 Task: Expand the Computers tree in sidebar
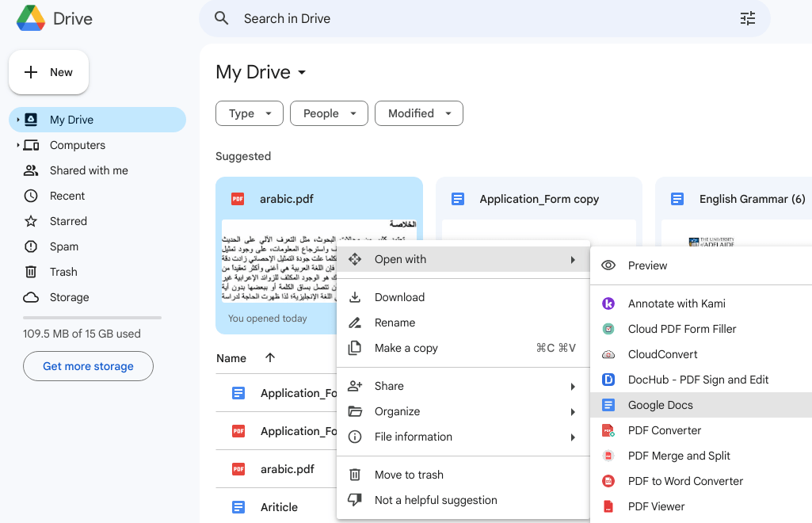pos(18,145)
